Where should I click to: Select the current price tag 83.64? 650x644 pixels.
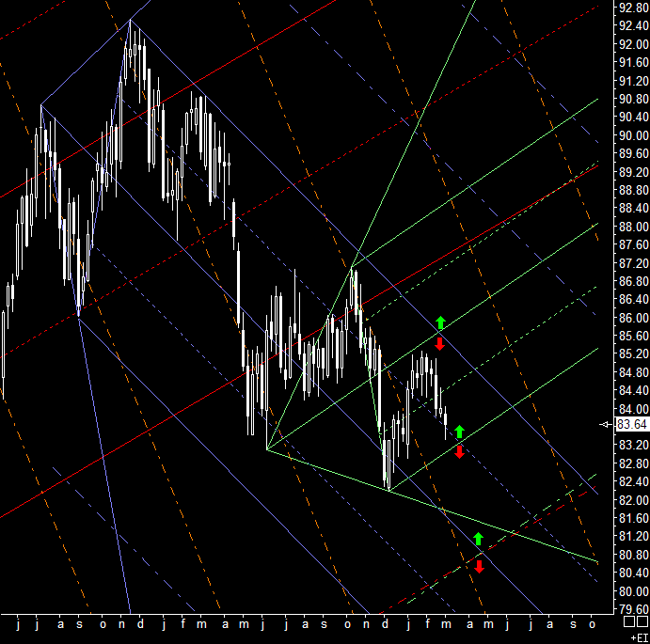(x=632, y=424)
